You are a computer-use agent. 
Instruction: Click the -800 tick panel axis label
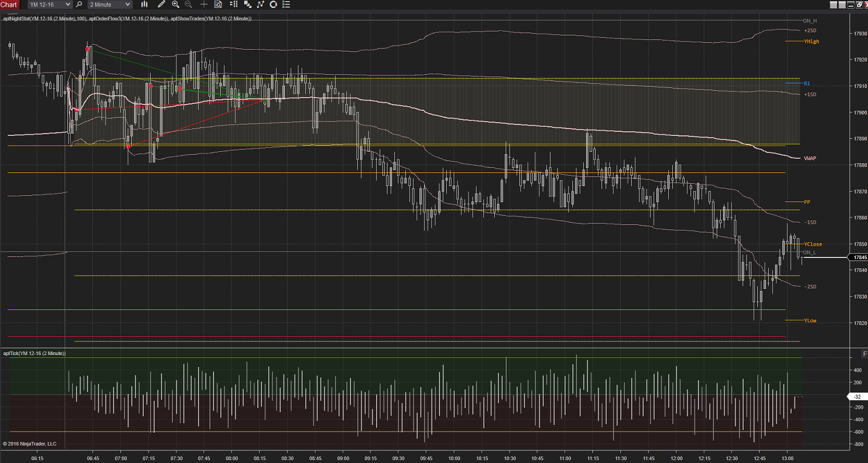click(x=857, y=444)
